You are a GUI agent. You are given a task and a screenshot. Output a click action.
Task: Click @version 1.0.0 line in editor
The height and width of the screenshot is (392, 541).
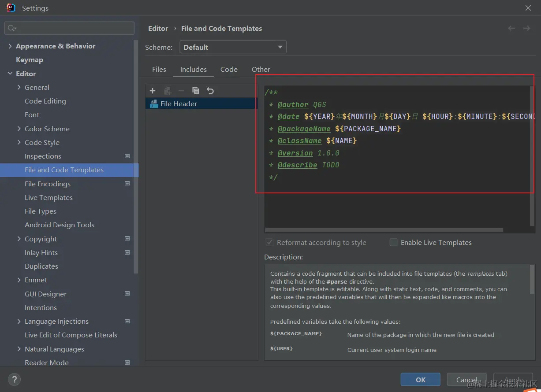pos(304,153)
